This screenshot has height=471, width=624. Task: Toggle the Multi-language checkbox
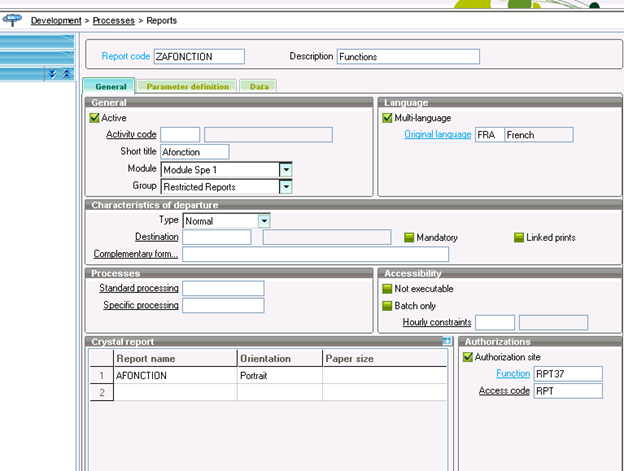point(388,118)
